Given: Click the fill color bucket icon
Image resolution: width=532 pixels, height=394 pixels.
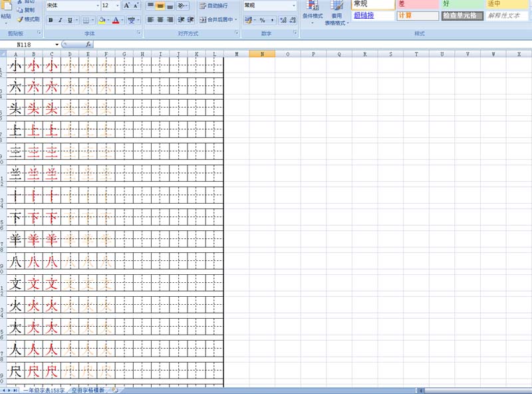Looking at the screenshot, I should (x=102, y=20).
